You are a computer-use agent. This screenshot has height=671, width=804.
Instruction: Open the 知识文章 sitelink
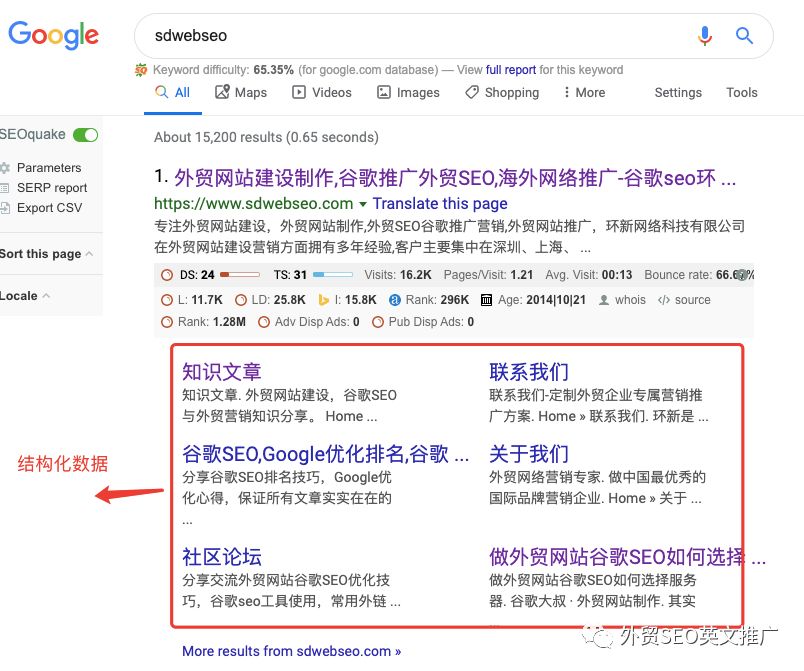tap(222, 372)
